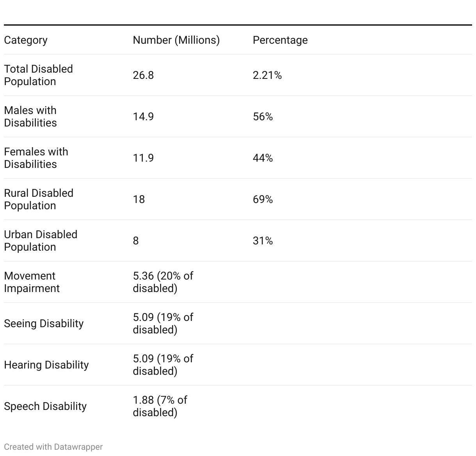Select the Movement Impairment row label

click(32, 282)
